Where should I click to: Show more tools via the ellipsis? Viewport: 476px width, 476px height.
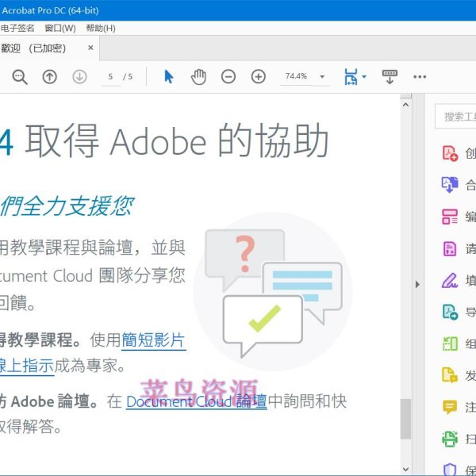(x=420, y=77)
